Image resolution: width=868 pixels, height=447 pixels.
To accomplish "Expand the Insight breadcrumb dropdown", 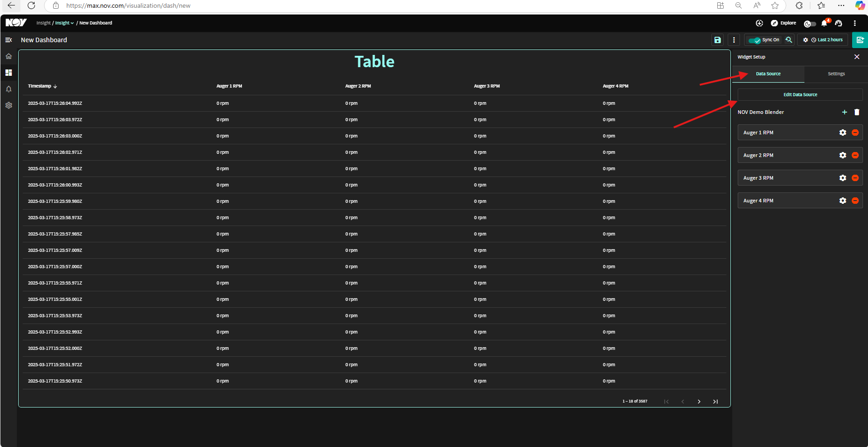I will coord(64,23).
